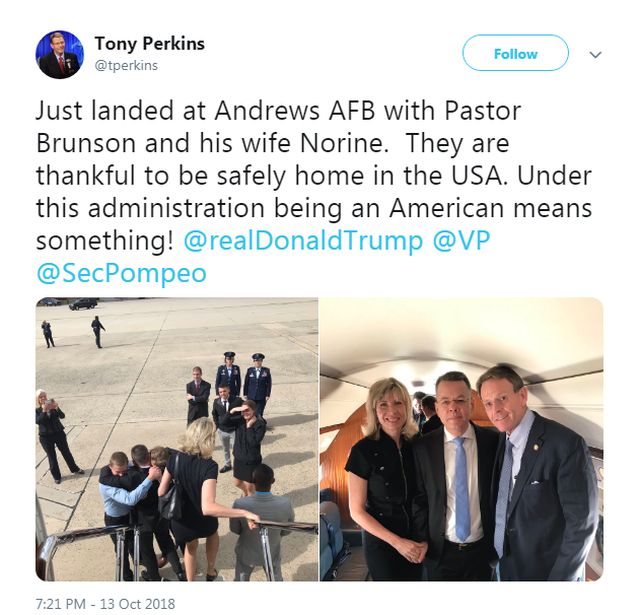Screen dimensions: 640x615
Task: Open the @VP mention link
Action: pos(461,240)
